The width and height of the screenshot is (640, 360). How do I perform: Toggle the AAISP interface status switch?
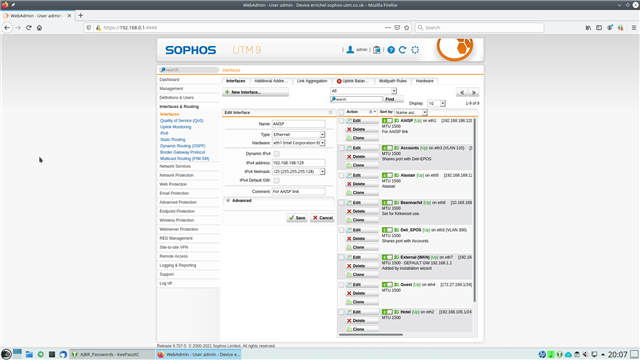[387, 121]
